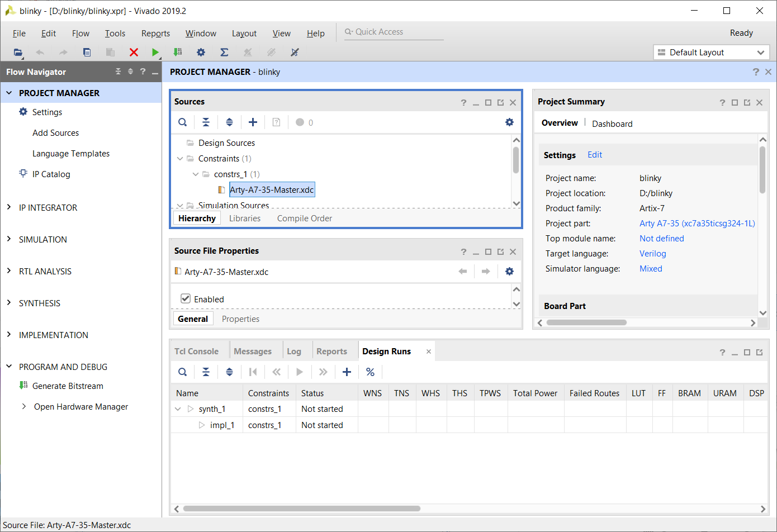The image size is (777, 532).
Task: Click the IP Catalog icon in navigator
Action: 23,173
